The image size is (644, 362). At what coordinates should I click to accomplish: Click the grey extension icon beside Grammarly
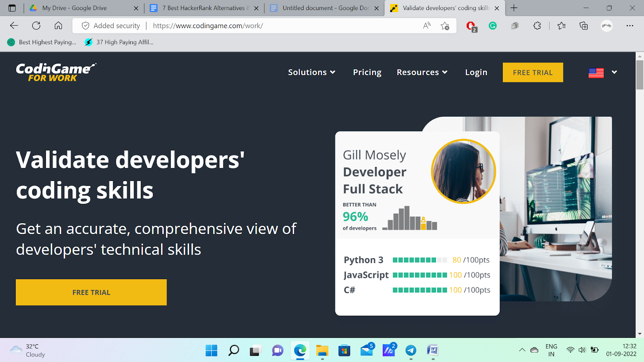515,26
